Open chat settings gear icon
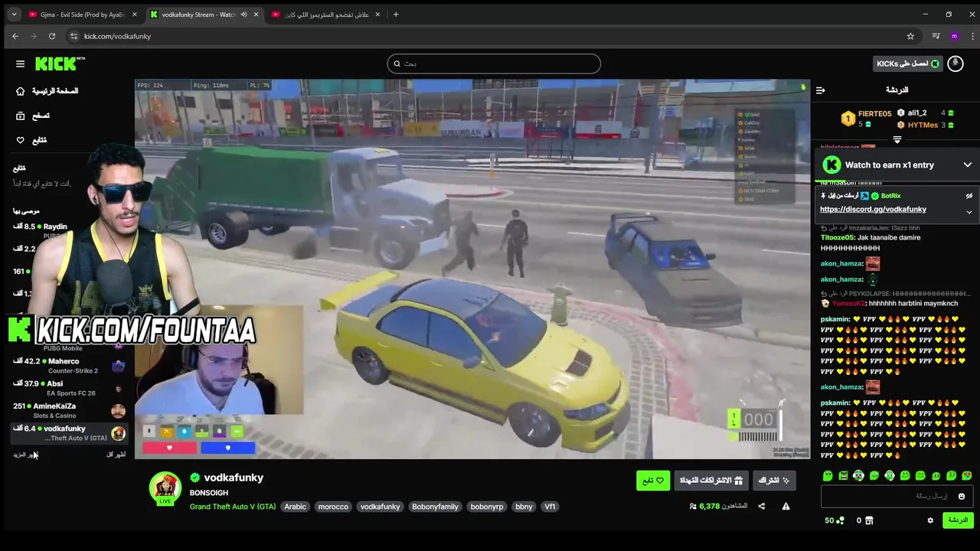Image resolution: width=980 pixels, height=551 pixels. [930, 520]
